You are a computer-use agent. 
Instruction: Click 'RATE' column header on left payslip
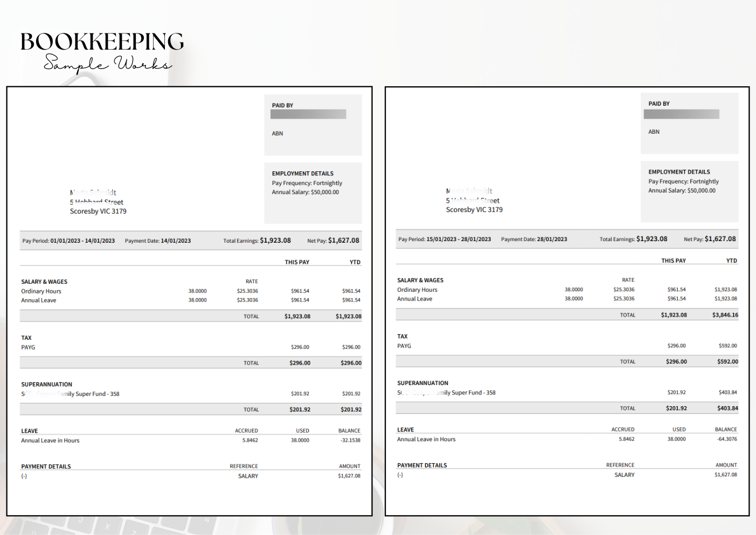click(x=252, y=282)
